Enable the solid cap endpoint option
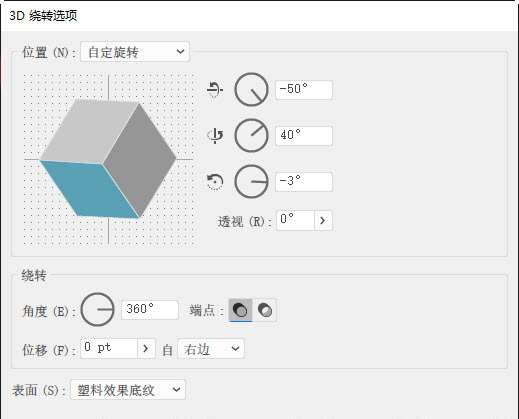 (240, 310)
